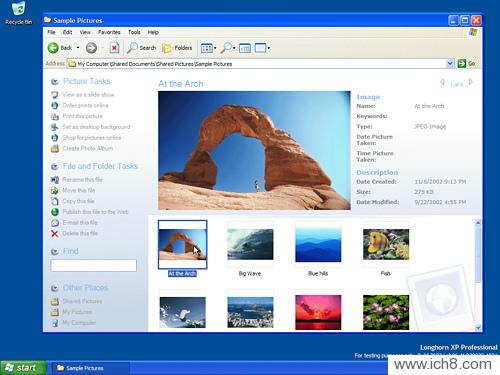Click the Forward arrow toolbar button
Screen dimensions: 500x375
[91, 48]
